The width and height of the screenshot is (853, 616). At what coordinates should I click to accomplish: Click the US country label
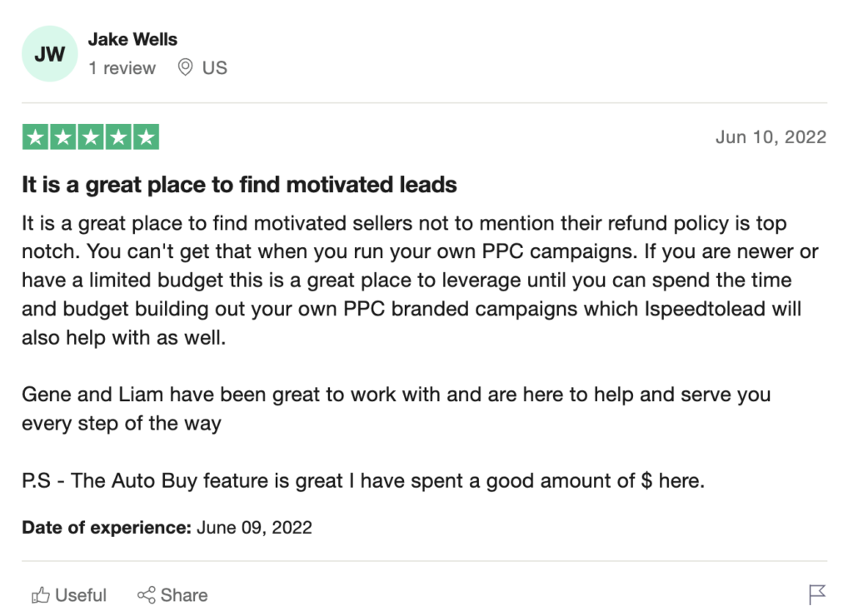point(215,68)
